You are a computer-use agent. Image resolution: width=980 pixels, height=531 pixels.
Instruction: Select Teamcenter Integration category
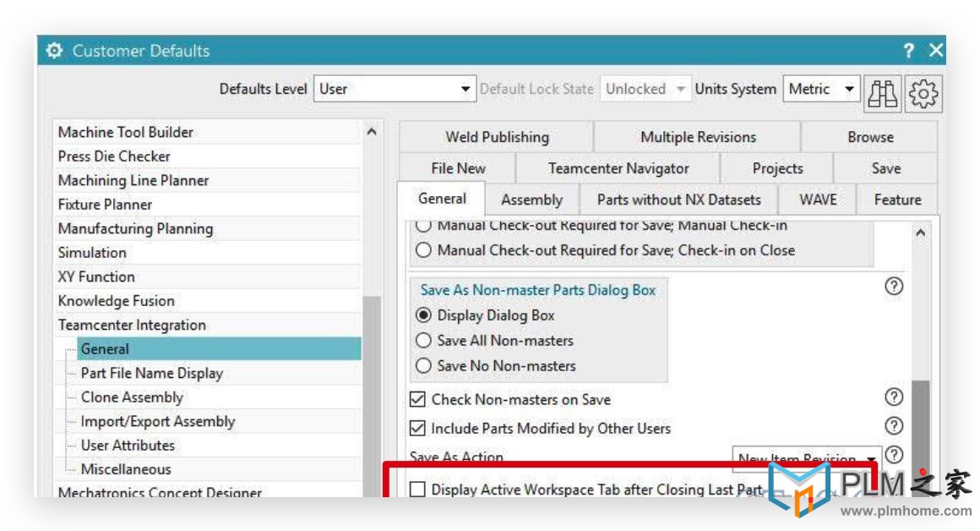208,325
